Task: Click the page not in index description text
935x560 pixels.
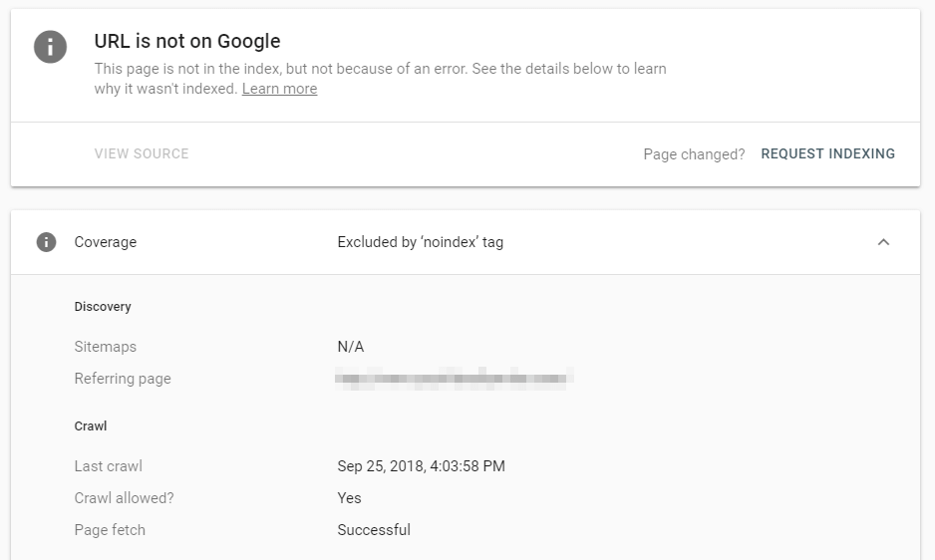Action: (x=380, y=70)
